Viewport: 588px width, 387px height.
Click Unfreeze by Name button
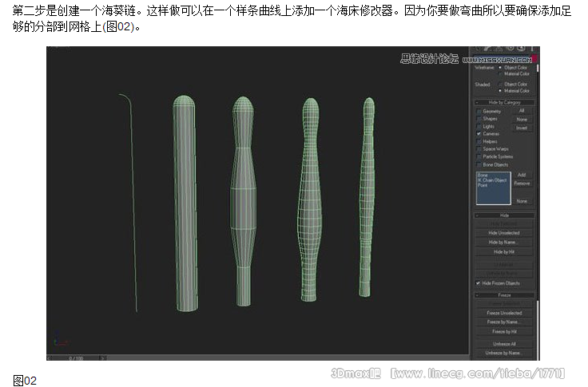coord(504,353)
